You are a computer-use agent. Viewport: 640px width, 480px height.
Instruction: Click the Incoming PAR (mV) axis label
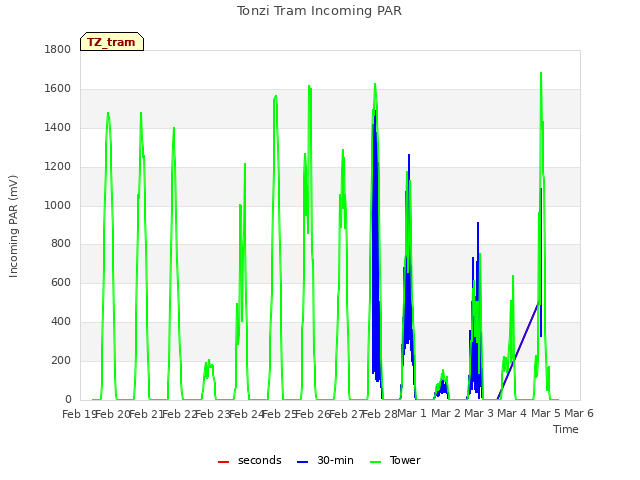[13, 227]
